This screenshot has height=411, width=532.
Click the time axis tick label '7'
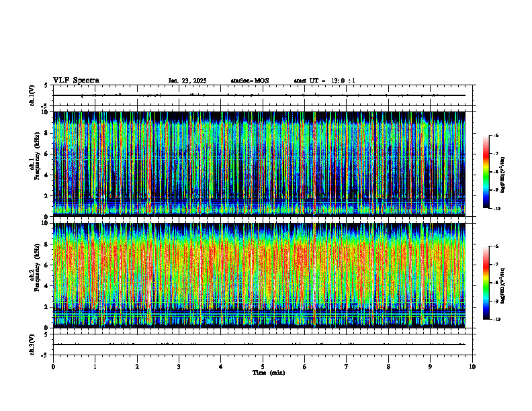tap(347, 367)
